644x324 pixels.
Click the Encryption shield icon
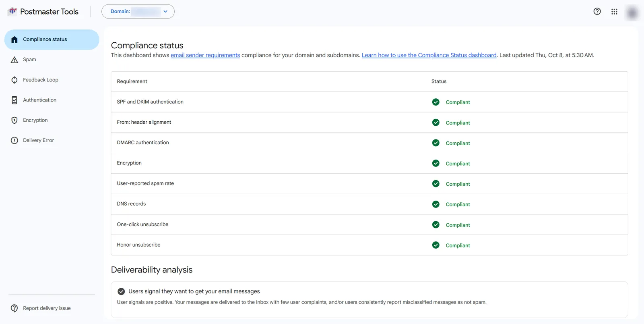14,120
